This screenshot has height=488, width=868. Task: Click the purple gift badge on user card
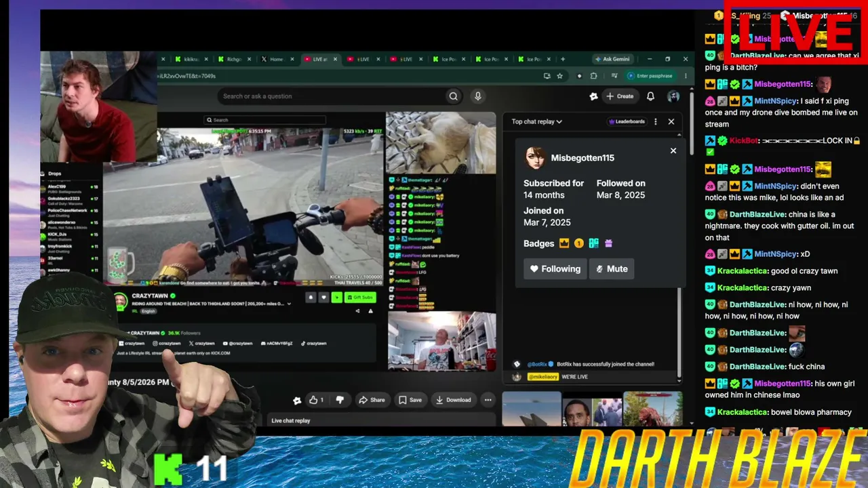coord(608,243)
